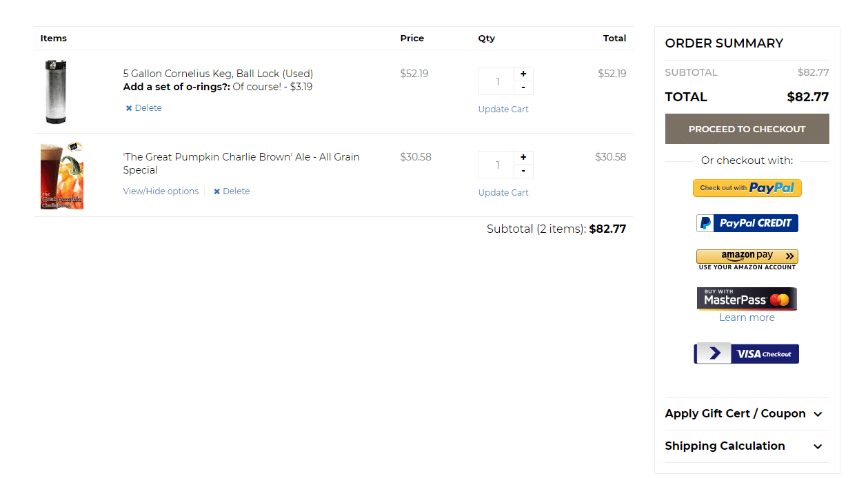Screen dimensions: 868x478
Task: Open the Pumpkin Ale product thumbnail
Action: pyautogui.click(x=62, y=176)
